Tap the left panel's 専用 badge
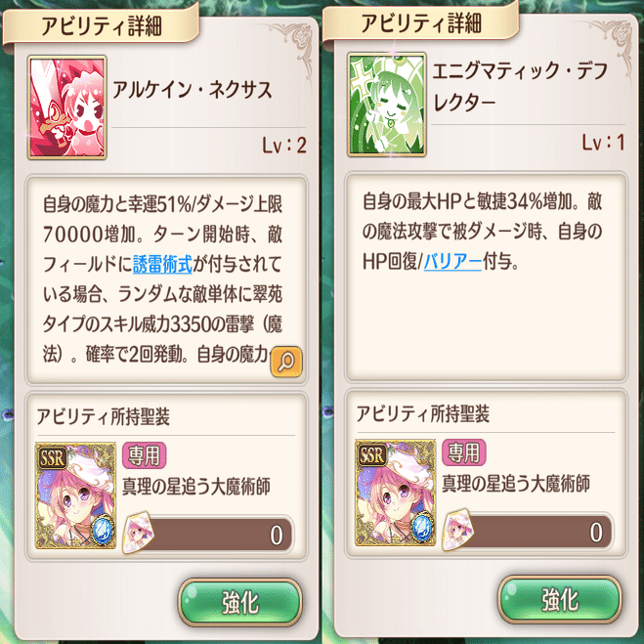 click(145, 455)
